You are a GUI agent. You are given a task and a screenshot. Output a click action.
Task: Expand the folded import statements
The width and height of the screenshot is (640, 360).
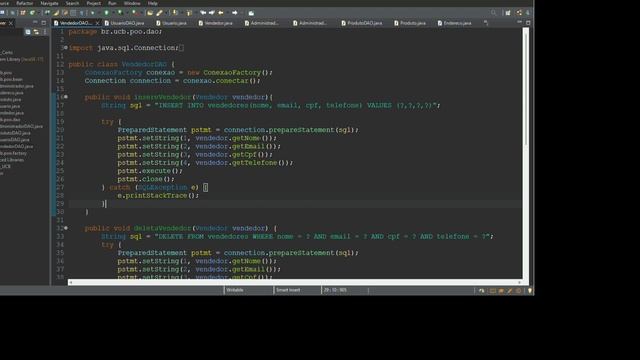pos(66,48)
